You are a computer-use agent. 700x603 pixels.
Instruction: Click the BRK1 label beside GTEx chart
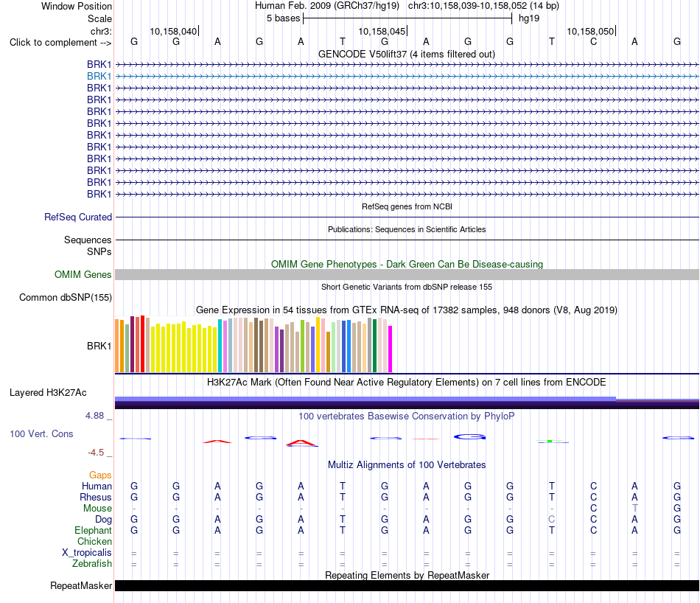pyautogui.click(x=99, y=346)
